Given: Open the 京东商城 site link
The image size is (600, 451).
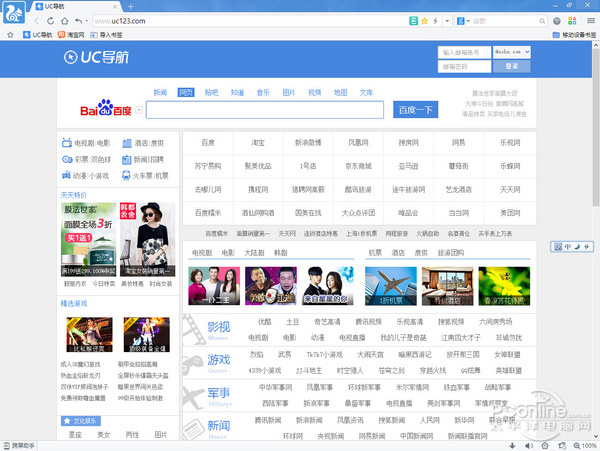Looking at the screenshot, I should pos(358,166).
